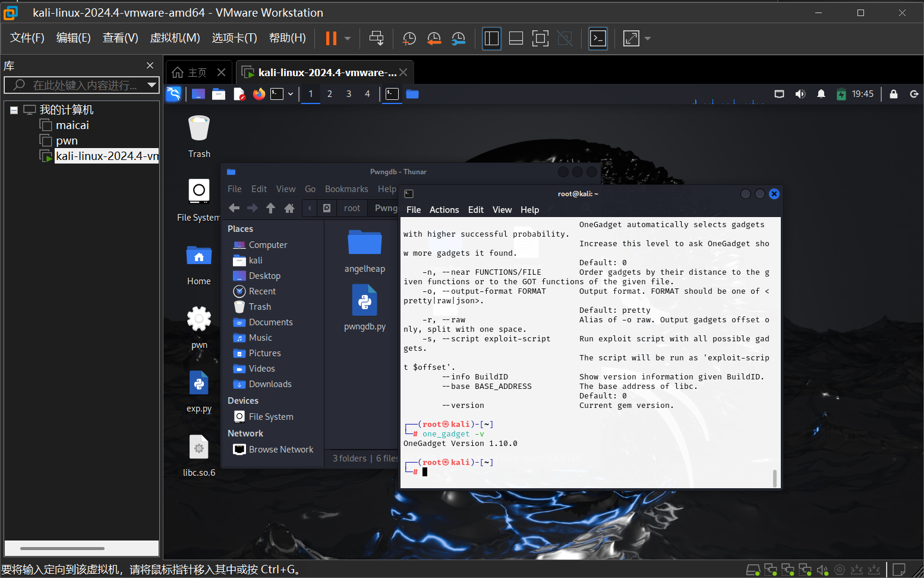Viewport: 924px width, 578px height.
Task: Launch the terminal emulator from Kali panel
Action: [x=277, y=94]
